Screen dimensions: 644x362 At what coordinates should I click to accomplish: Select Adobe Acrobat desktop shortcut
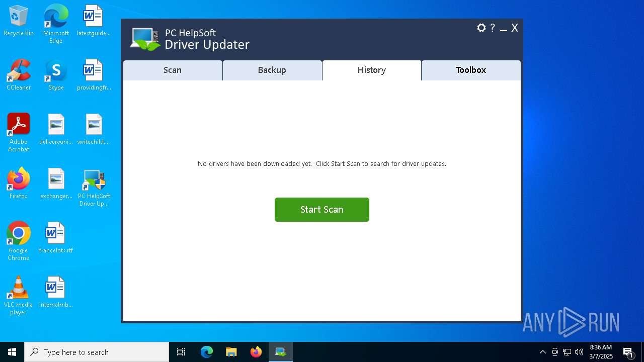click(19, 133)
